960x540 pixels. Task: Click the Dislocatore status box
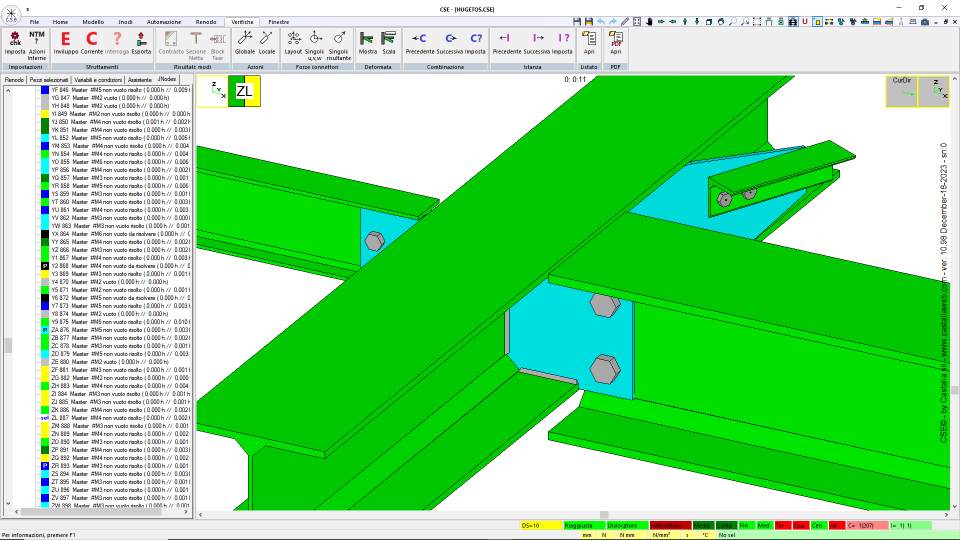[627, 525]
